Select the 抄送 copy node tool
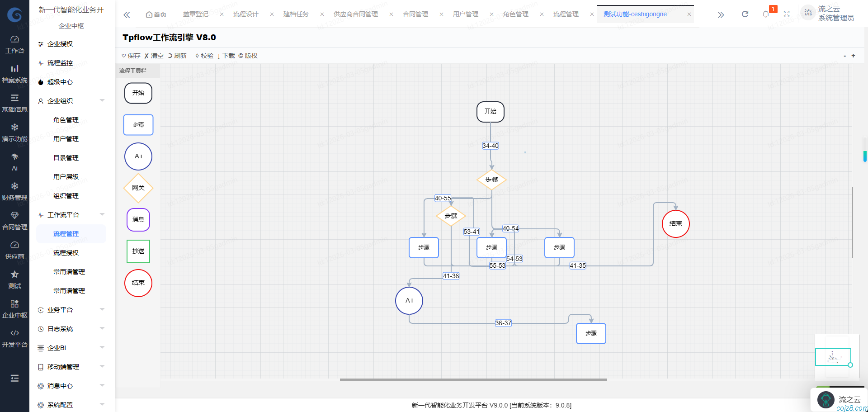 (138, 251)
